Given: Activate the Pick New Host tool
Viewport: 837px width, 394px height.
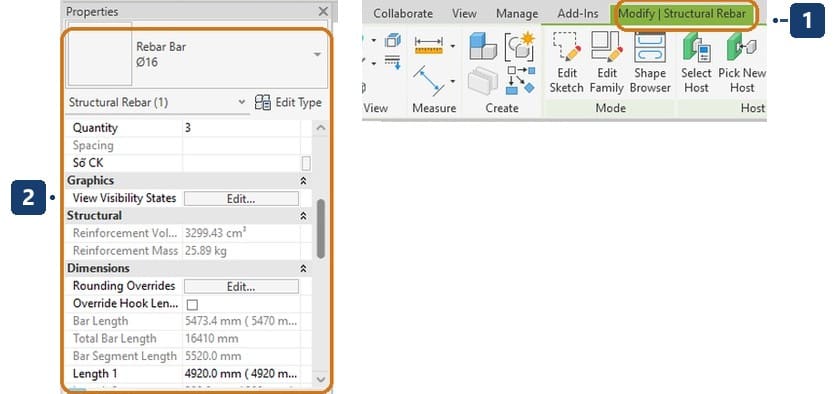Looking at the screenshot, I should (x=742, y=63).
